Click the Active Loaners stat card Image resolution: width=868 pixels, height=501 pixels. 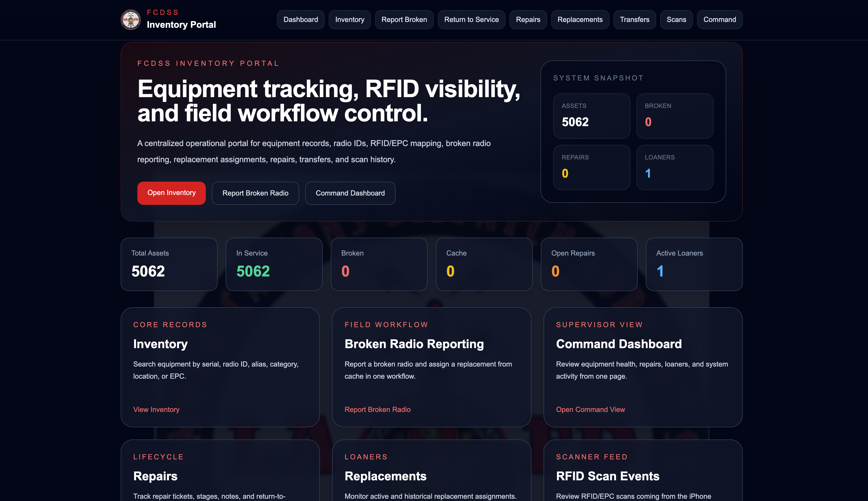[694, 264]
